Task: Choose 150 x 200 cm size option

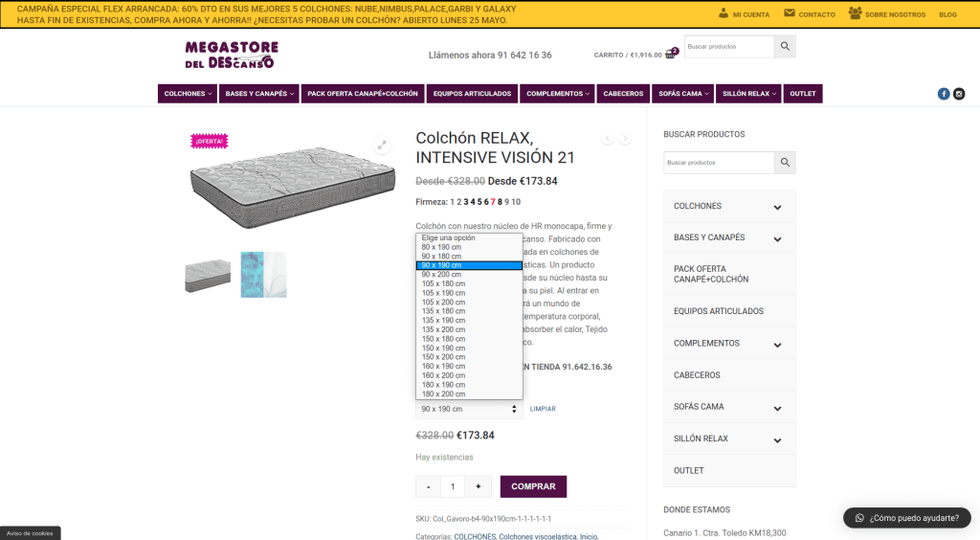Action: click(x=469, y=357)
